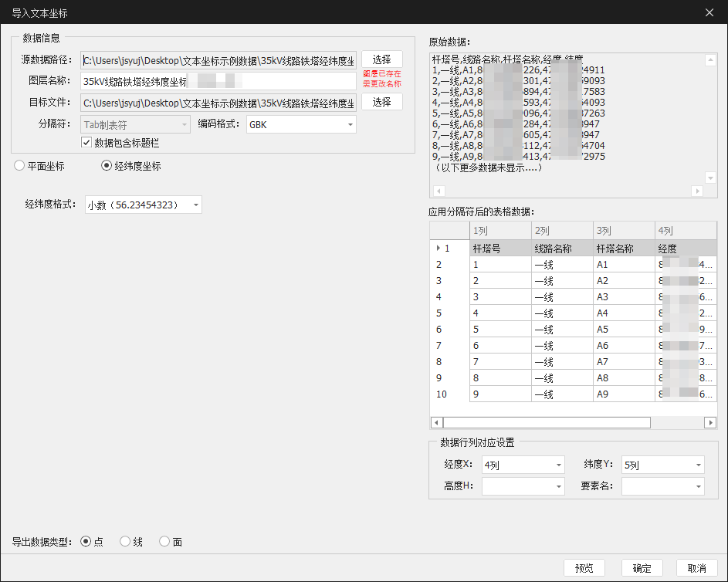The image size is (728, 582).
Task: Switch export type to 线
Action: 123,542
